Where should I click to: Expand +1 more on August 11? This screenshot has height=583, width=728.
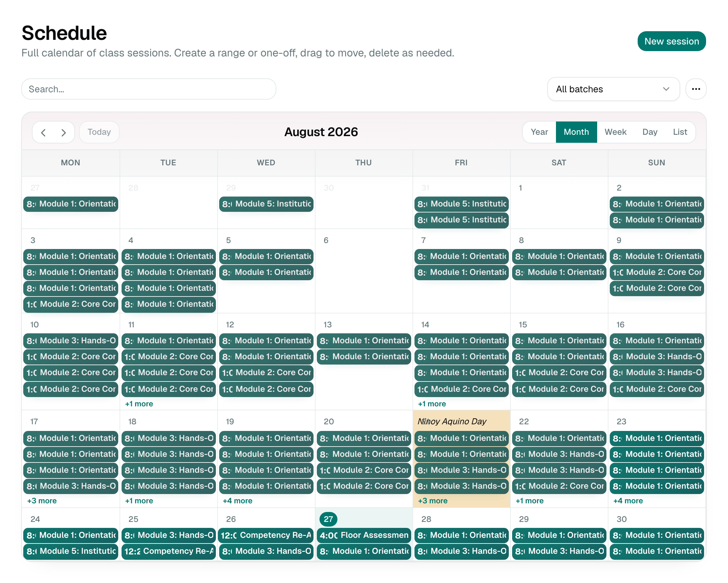(139, 404)
